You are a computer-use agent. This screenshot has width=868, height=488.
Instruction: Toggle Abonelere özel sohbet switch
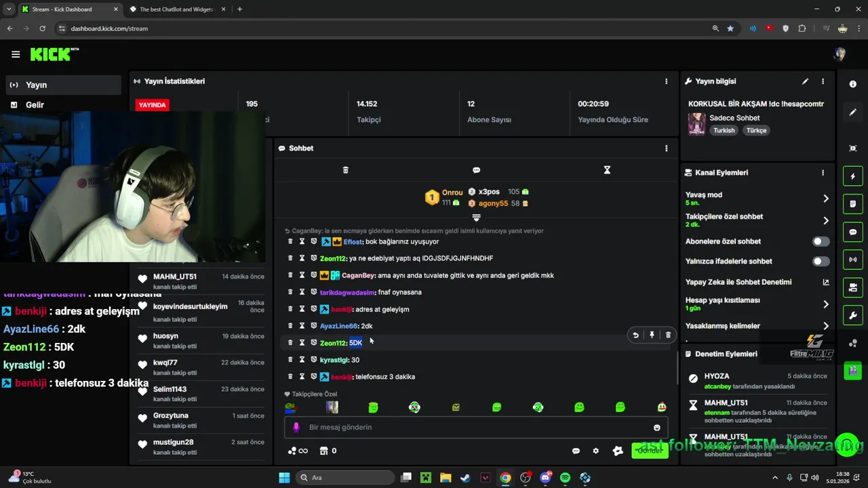click(x=821, y=241)
